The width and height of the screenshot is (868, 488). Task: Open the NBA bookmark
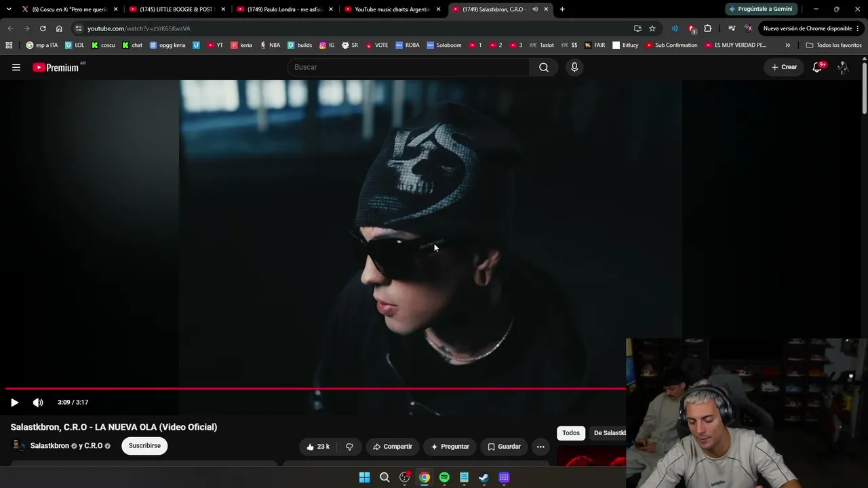click(x=269, y=45)
